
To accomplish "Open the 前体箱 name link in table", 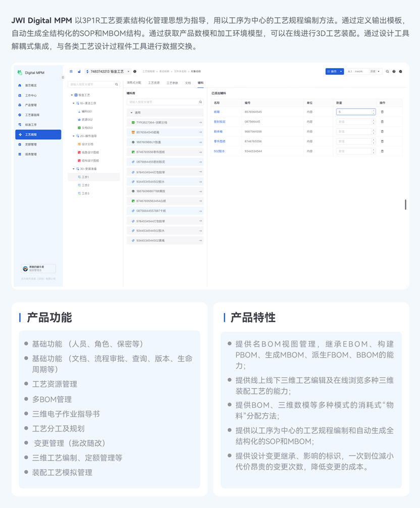I will (x=218, y=131).
